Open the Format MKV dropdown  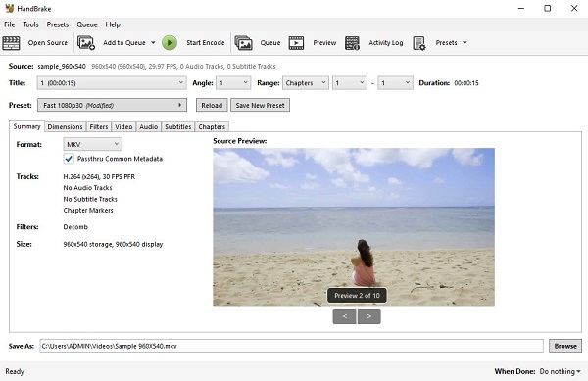pyautogui.click(x=92, y=144)
